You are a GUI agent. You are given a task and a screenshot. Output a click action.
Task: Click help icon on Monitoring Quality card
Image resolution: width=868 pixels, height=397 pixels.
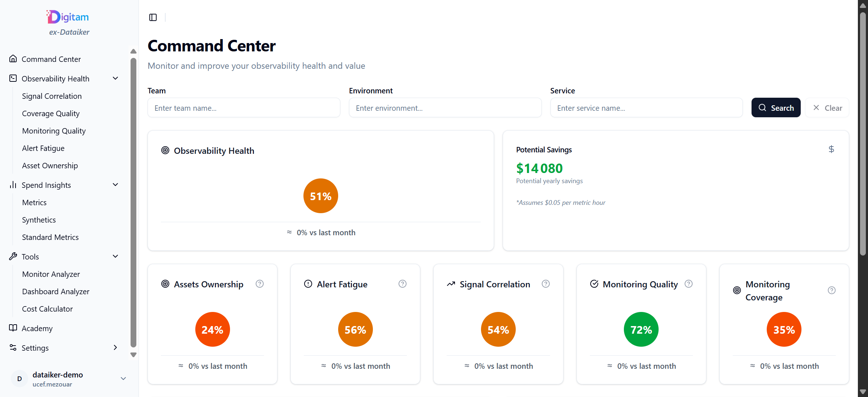click(689, 284)
